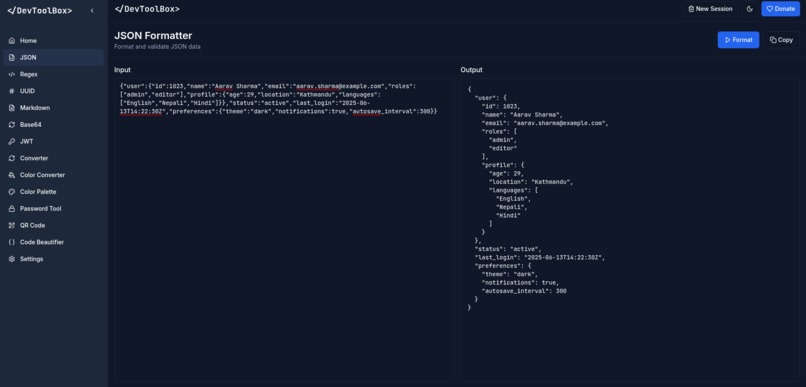This screenshot has width=806, height=387.
Task: Click the Password Tool lock icon
Action: click(x=12, y=209)
